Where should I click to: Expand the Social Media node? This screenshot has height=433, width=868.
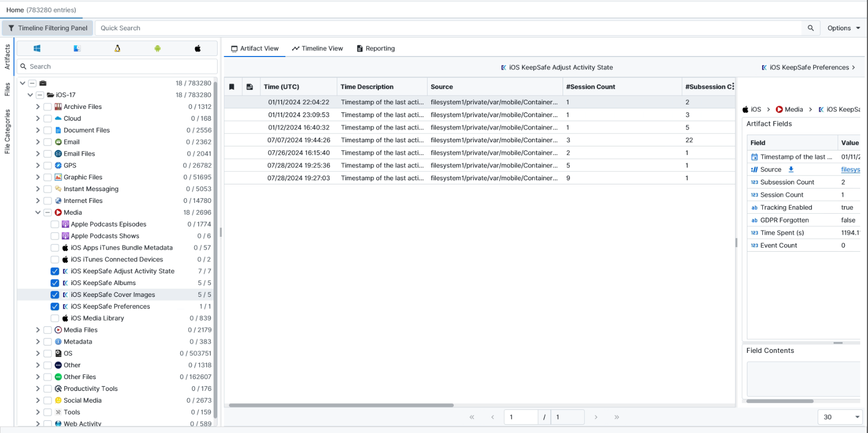[x=38, y=400]
